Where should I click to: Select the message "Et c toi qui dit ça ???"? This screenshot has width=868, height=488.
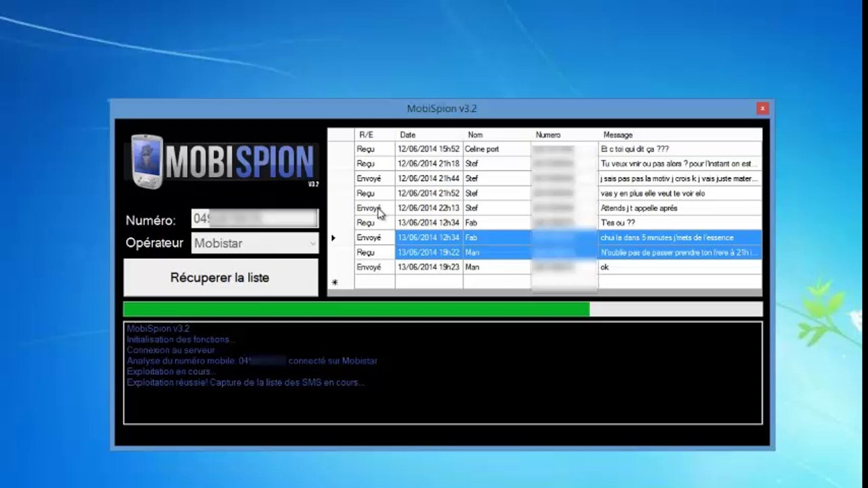(x=680, y=149)
